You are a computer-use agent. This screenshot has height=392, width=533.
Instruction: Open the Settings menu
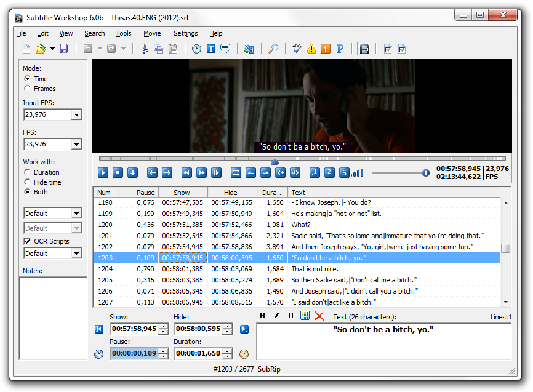click(185, 33)
